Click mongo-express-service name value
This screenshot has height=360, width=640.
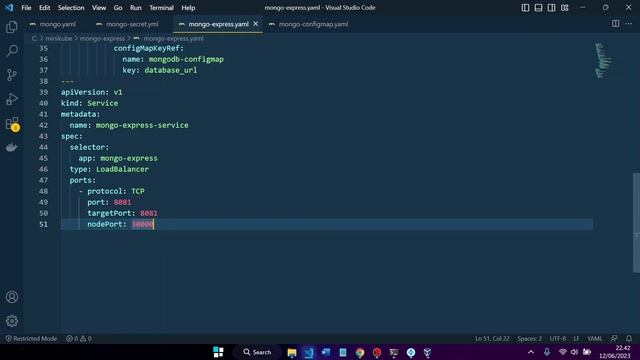point(142,125)
